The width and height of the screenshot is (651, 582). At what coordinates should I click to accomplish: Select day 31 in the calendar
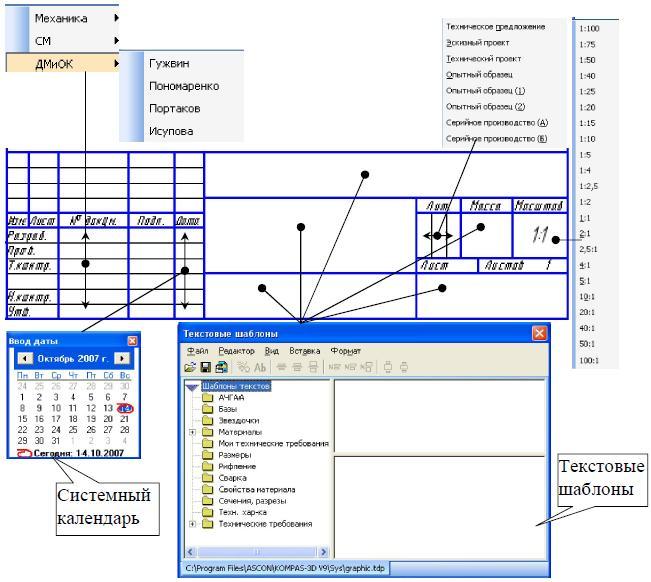(x=56, y=440)
